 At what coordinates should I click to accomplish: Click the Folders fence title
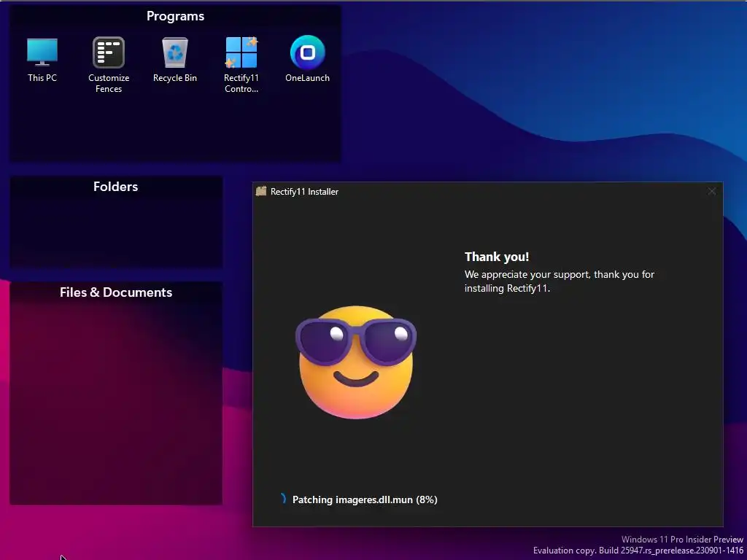coord(116,187)
